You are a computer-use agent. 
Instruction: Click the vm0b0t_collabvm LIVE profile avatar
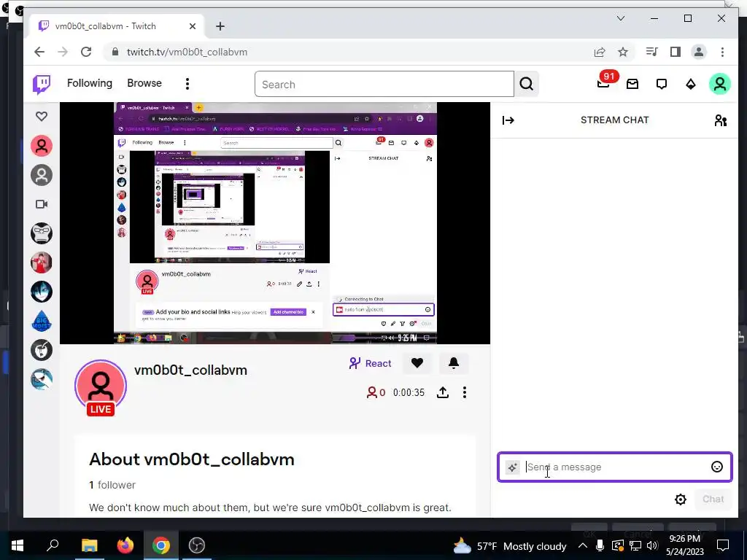point(101,386)
